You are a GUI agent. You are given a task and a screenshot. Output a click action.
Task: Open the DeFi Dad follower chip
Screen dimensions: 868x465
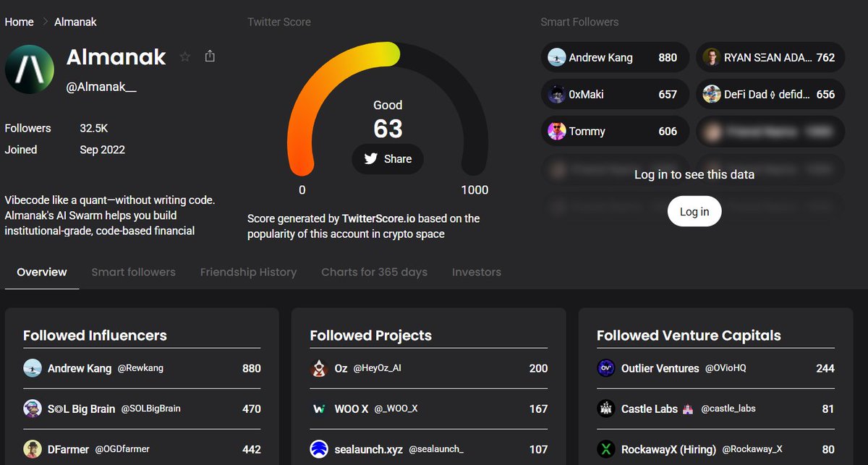coord(770,94)
